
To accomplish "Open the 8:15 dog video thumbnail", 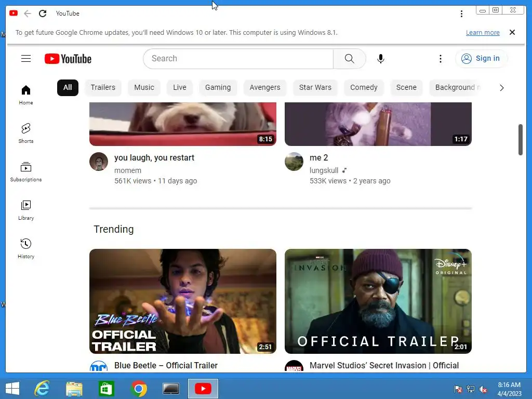I will point(182,124).
